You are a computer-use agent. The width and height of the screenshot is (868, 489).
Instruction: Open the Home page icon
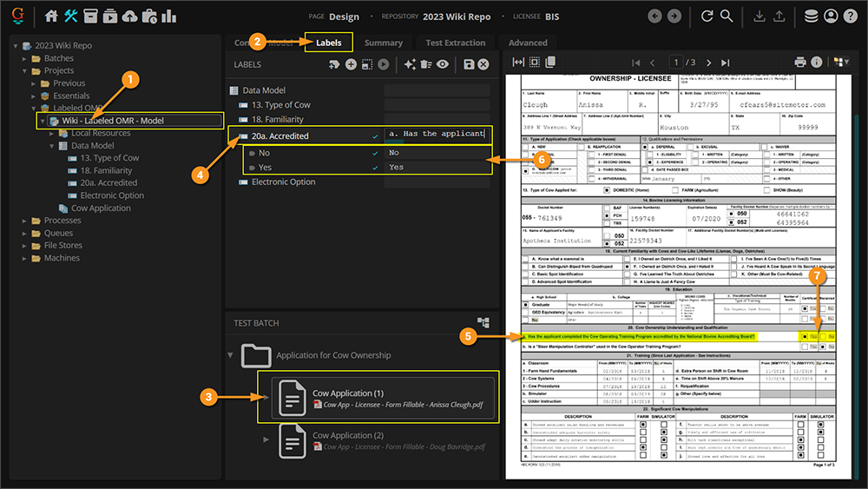coord(51,16)
